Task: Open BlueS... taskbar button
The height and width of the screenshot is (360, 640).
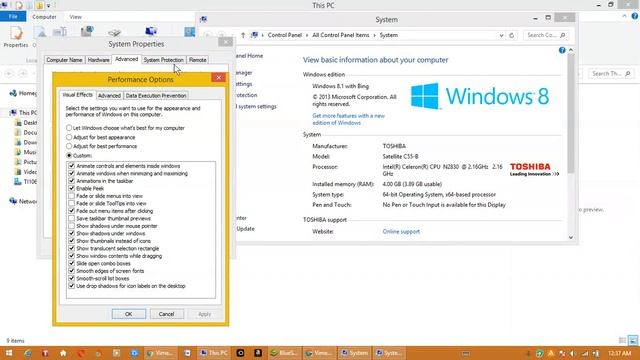Action: (284, 353)
